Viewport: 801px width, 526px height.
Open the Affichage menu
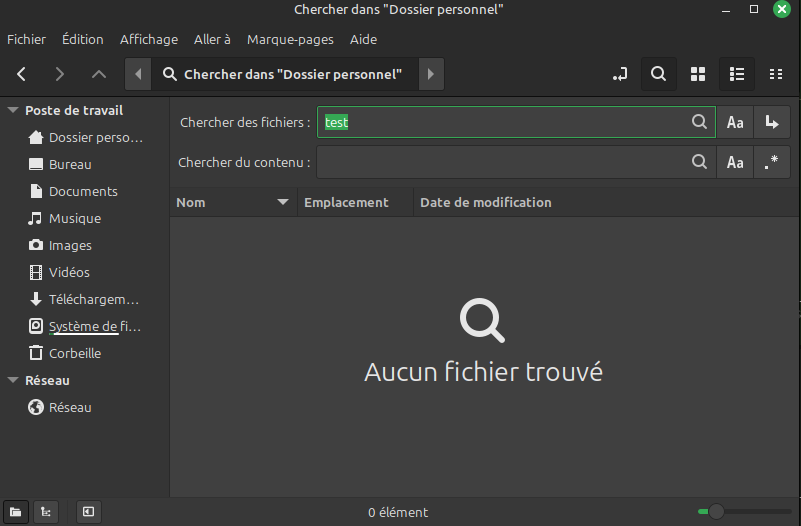click(149, 40)
